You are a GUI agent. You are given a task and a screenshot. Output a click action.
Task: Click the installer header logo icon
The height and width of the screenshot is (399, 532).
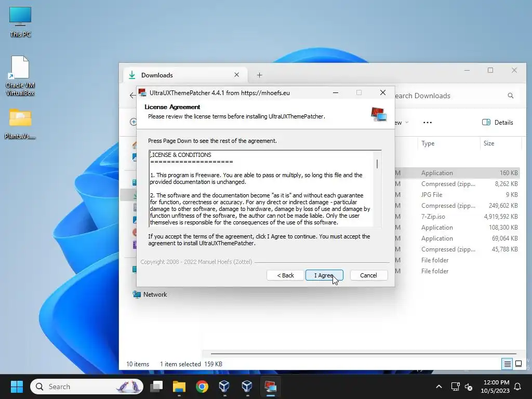379,114
